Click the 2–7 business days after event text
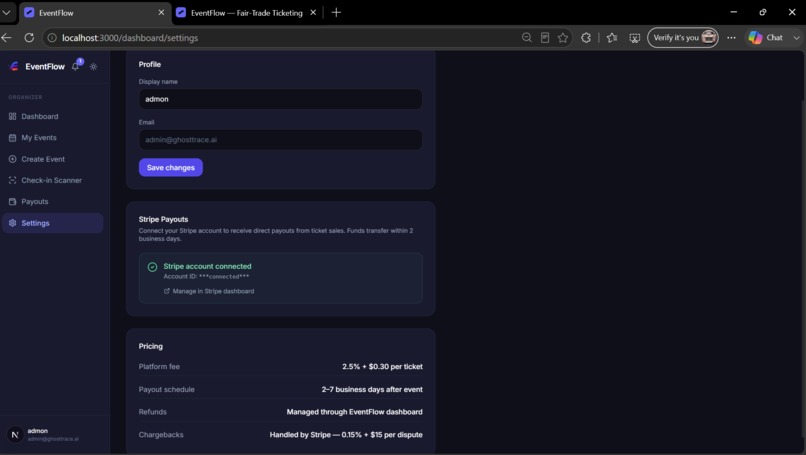Screen dimensions: 806x455 click(x=372, y=389)
